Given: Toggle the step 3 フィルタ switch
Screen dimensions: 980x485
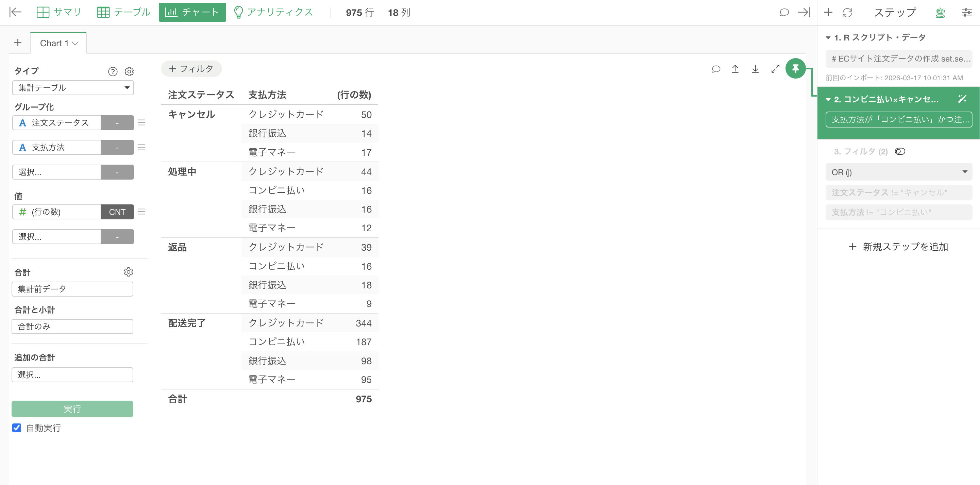Looking at the screenshot, I should tap(900, 151).
